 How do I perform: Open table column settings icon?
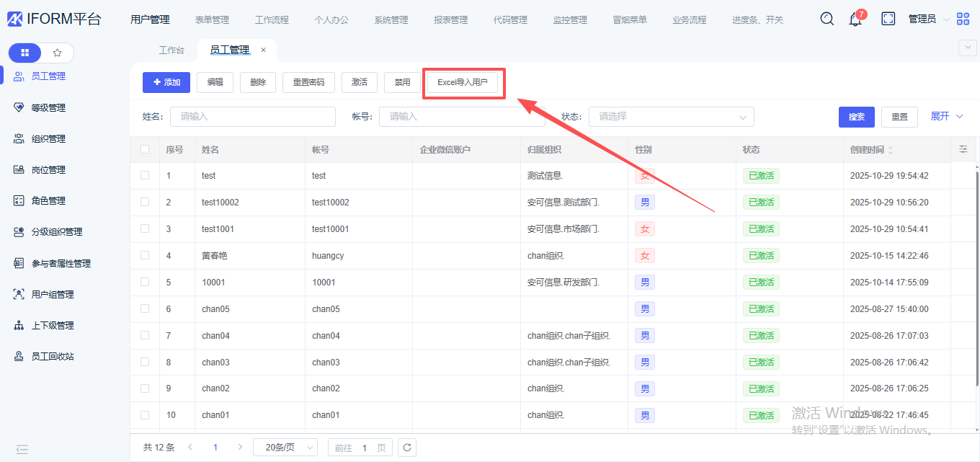tap(963, 149)
